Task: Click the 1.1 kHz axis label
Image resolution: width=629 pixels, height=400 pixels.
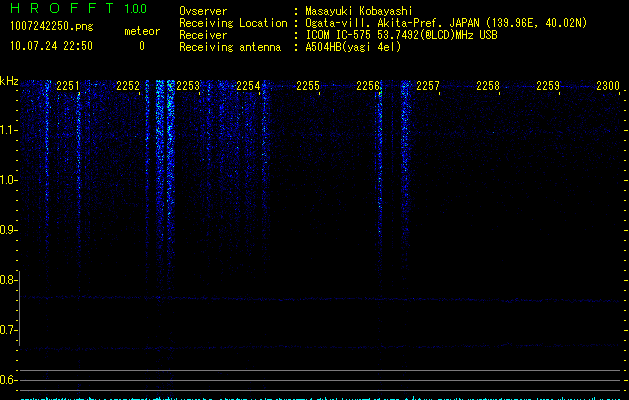Action: [8, 130]
